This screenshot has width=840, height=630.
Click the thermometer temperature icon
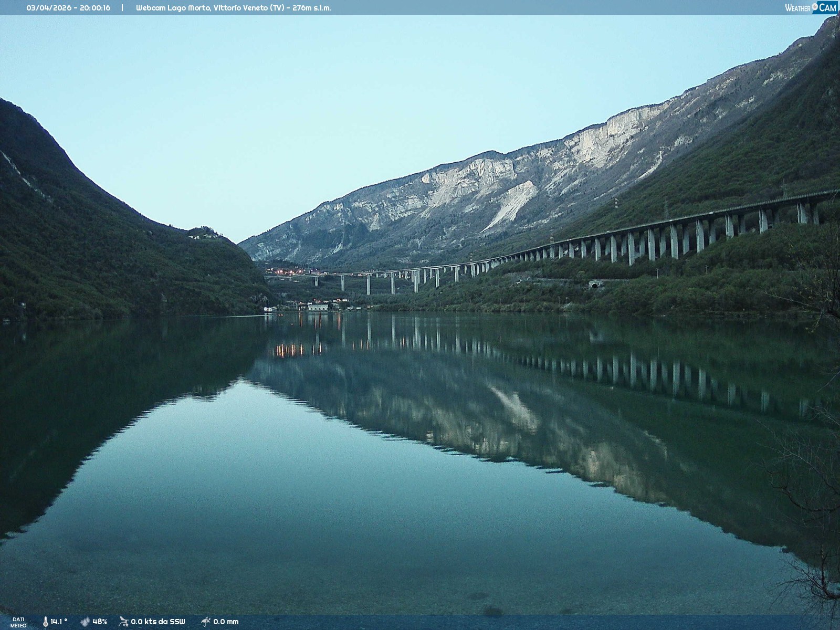(46, 622)
